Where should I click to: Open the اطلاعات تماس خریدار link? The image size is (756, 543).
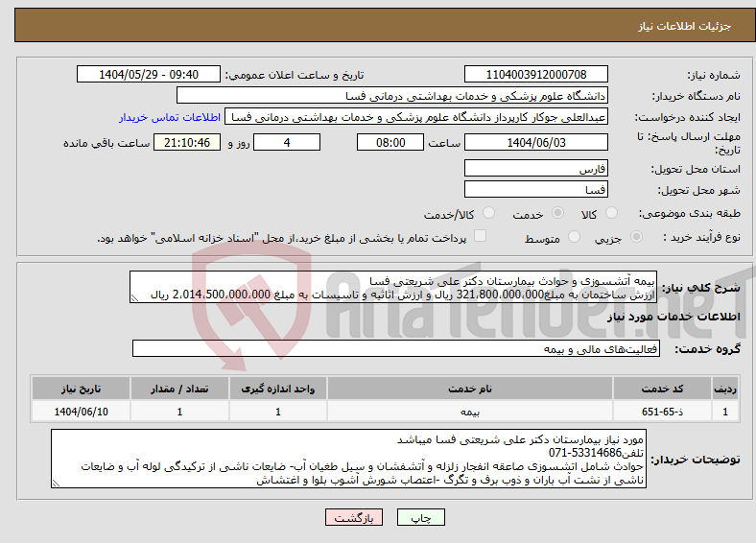170,117
